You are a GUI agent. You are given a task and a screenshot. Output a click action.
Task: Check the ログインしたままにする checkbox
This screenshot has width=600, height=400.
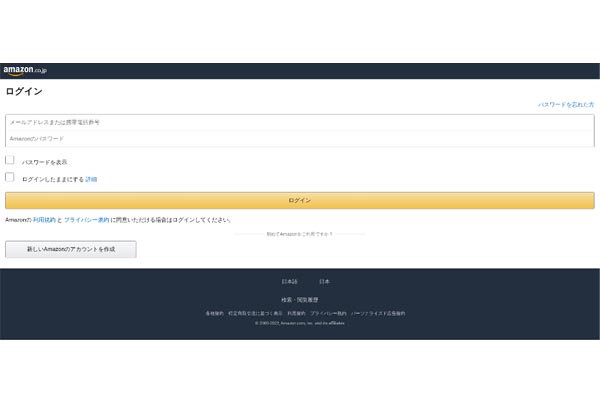click(x=10, y=178)
